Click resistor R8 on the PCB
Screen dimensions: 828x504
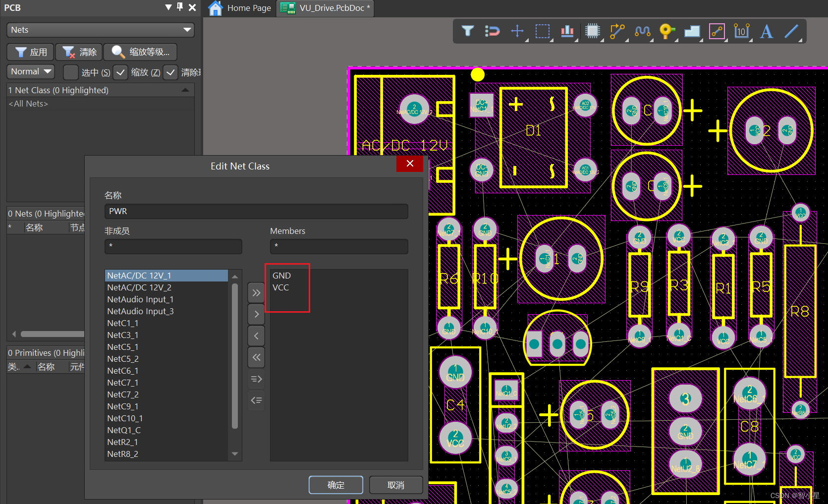(800, 311)
